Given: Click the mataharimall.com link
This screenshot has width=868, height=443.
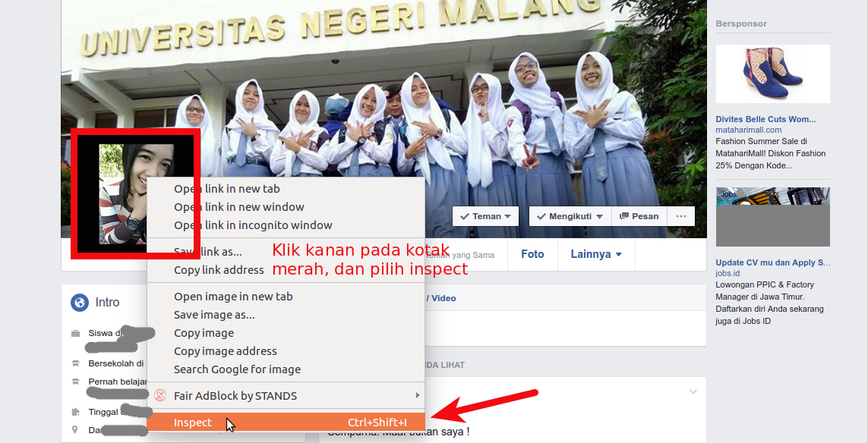Looking at the screenshot, I should pyautogui.click(x=749, y=130).
